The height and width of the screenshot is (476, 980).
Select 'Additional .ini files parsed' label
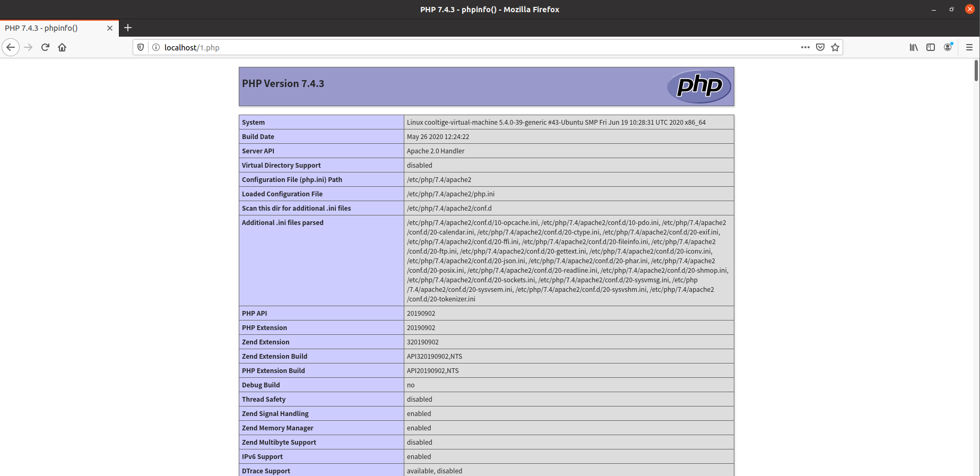(282, 222)
